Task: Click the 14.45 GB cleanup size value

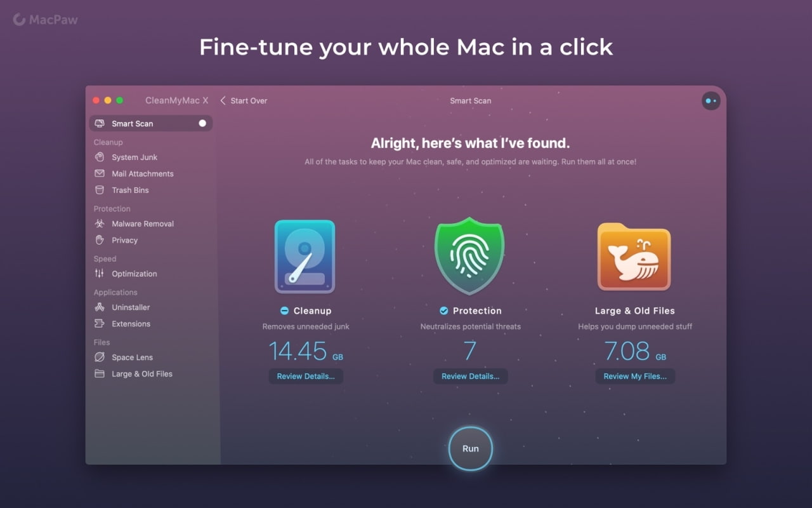Action: [x=306, y=351]
